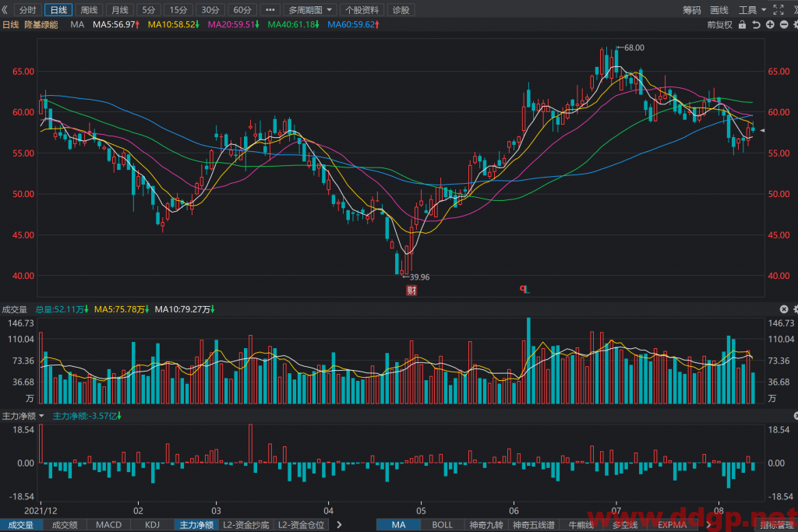The height and width of the screenshot is (532, 798).
Task: Open volume panel settings gear icon
Action: pyautogui.click(x=796, y=309)
